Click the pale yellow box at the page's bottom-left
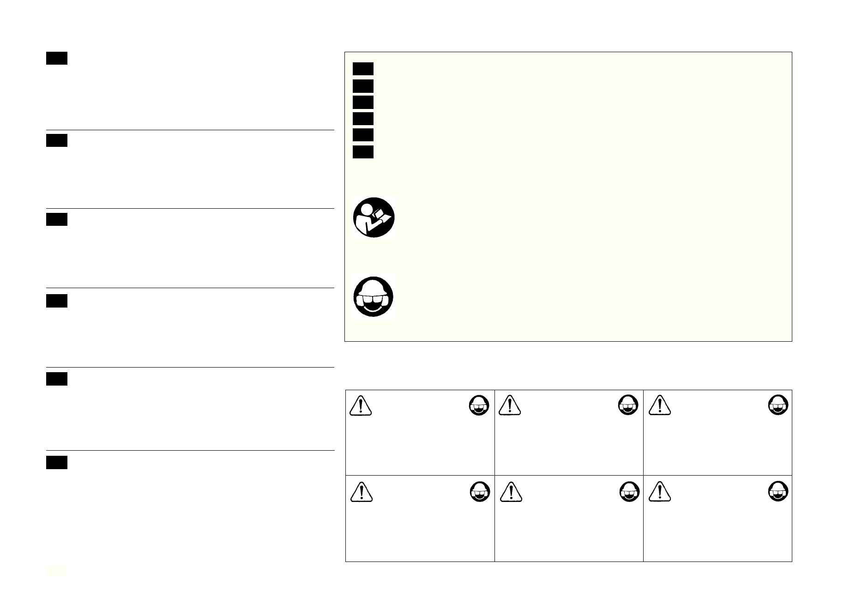 (x=57, y=571)
